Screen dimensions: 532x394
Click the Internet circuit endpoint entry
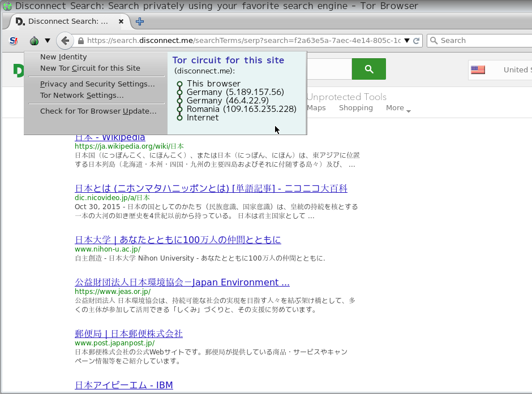(x=203, y=118)
